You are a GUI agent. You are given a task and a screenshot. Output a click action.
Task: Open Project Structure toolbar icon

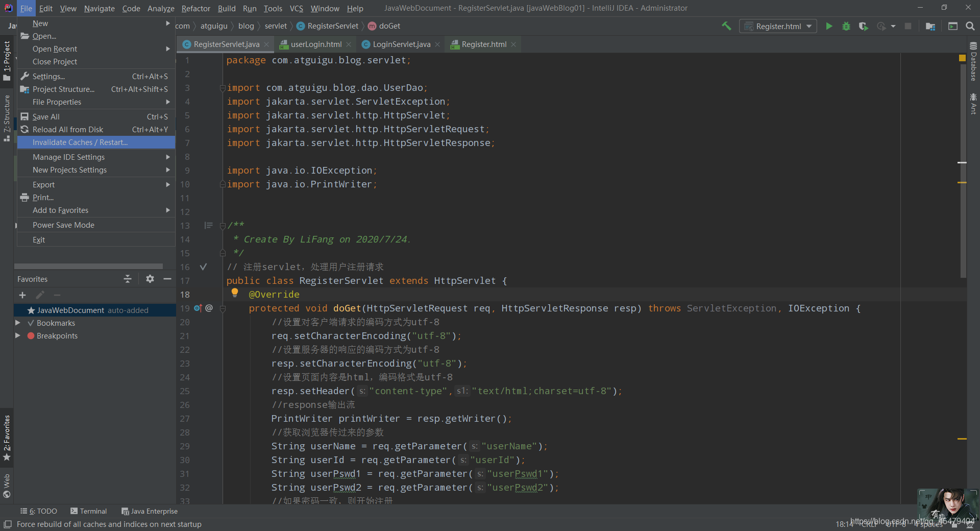point(930,26)
